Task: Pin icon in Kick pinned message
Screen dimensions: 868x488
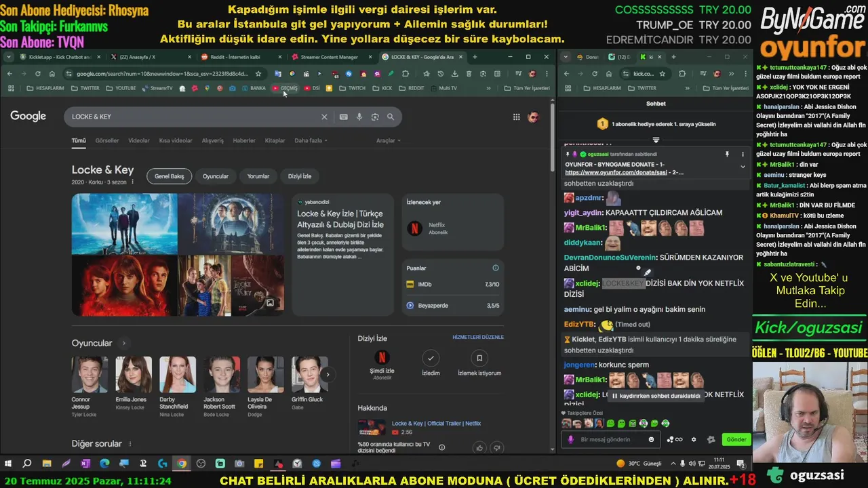Action: [x=727, y=155]
